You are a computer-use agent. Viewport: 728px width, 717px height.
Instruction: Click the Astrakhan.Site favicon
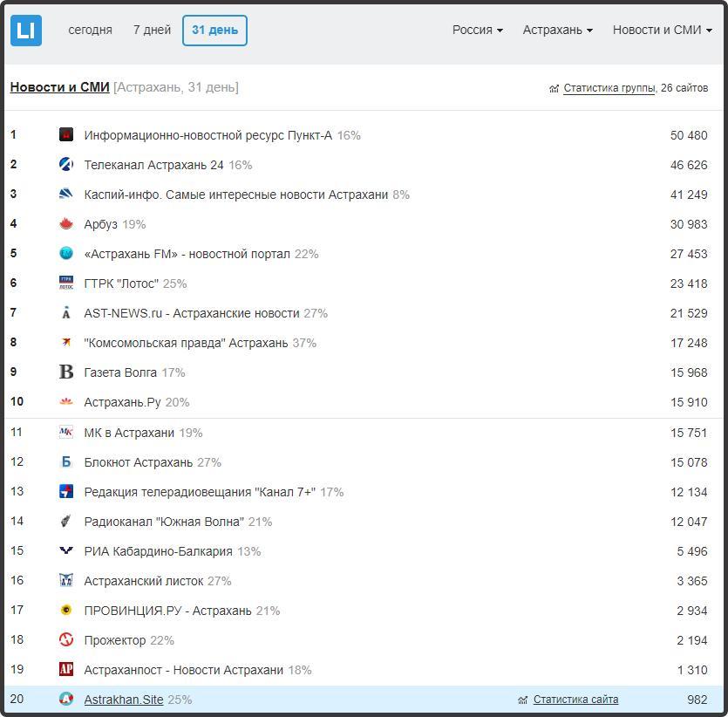coord(66,699)
